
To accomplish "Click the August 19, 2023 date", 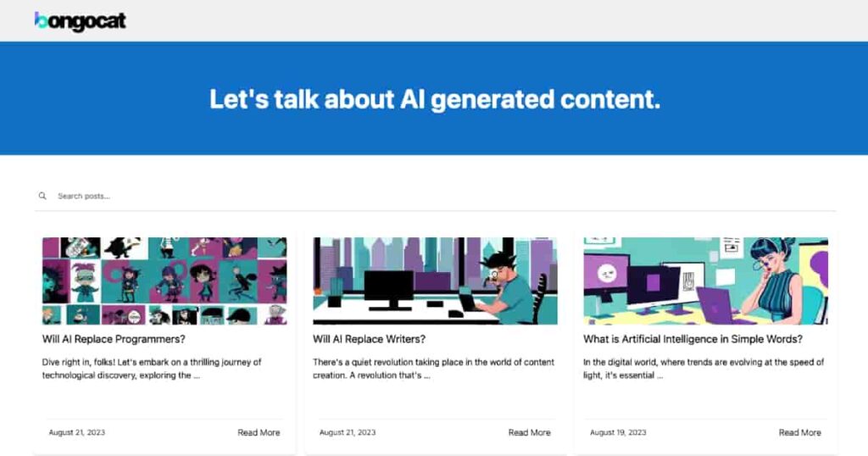I will pyautogui.click(x=618, y=432).
